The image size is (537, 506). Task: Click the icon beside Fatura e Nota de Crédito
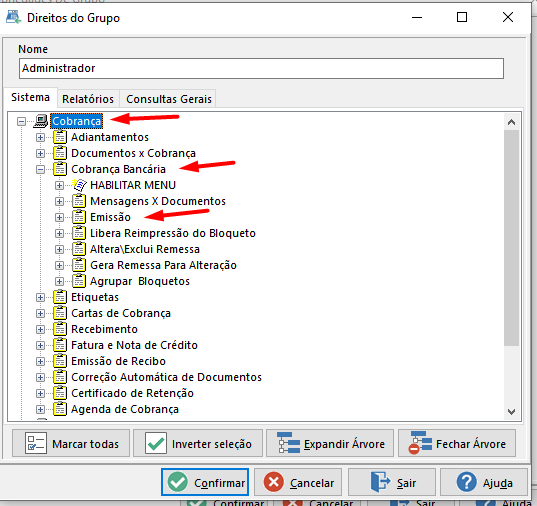[x=60, y=345]
